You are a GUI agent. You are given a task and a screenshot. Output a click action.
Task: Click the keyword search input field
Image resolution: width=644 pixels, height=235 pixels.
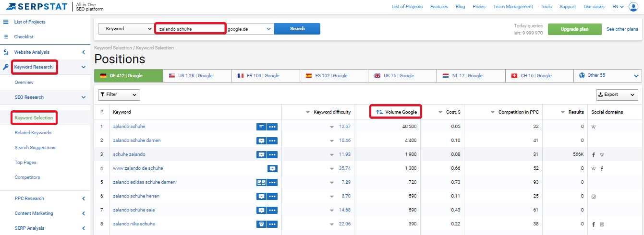(x=190, y=29)
